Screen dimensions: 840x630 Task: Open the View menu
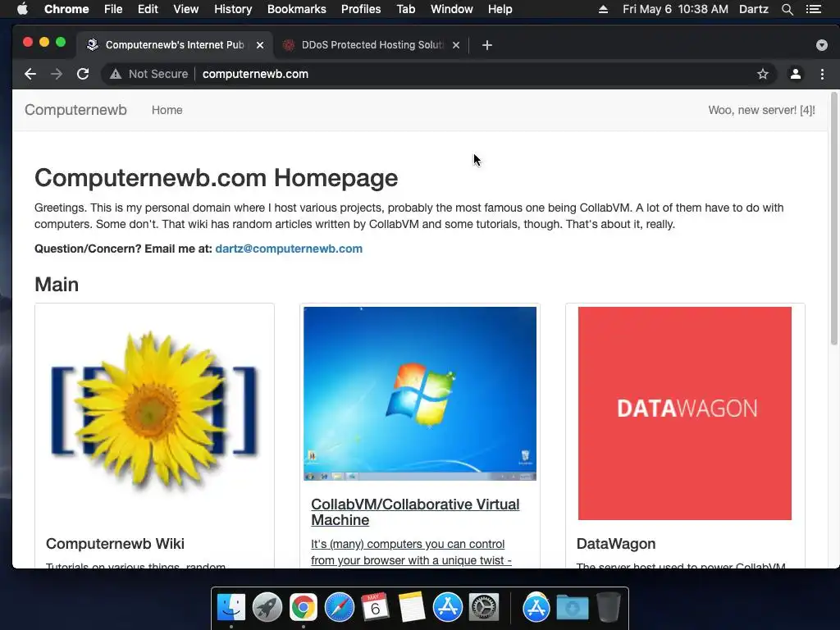(186, 9)
